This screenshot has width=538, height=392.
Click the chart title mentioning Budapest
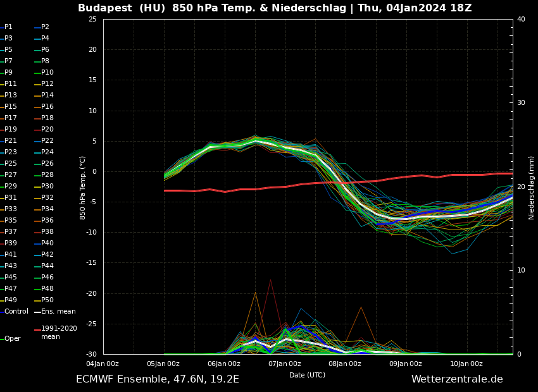coord(275,8)
